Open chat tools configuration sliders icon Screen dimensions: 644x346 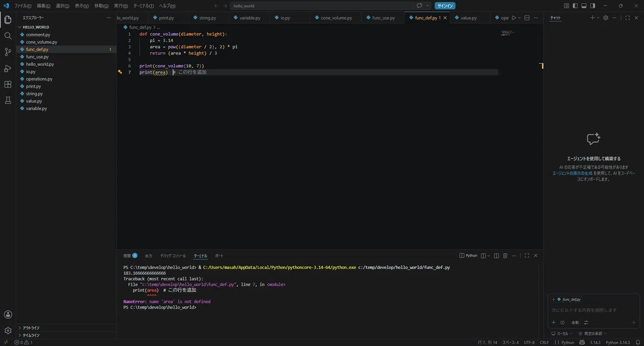coord(586,322)
